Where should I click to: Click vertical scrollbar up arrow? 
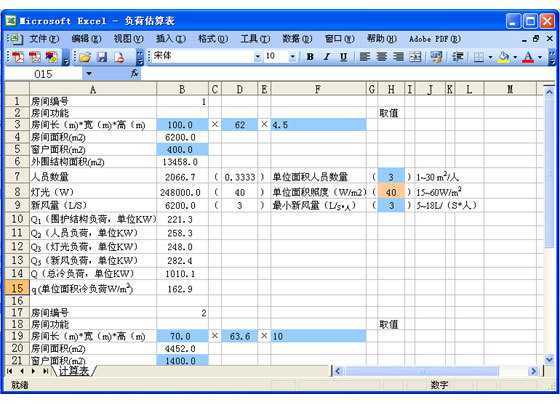pos(549,92)
